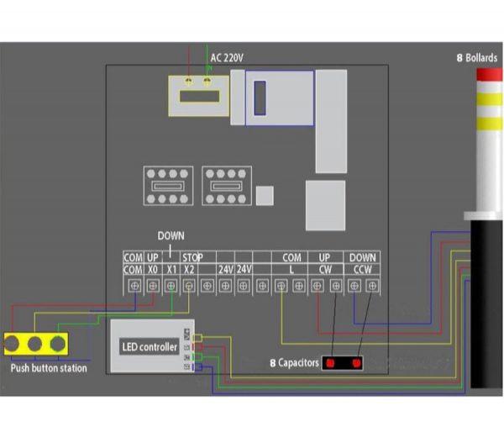Click the blue connector on the LED controller
This screenshot has width=504, height=448.
coord(197,366)
